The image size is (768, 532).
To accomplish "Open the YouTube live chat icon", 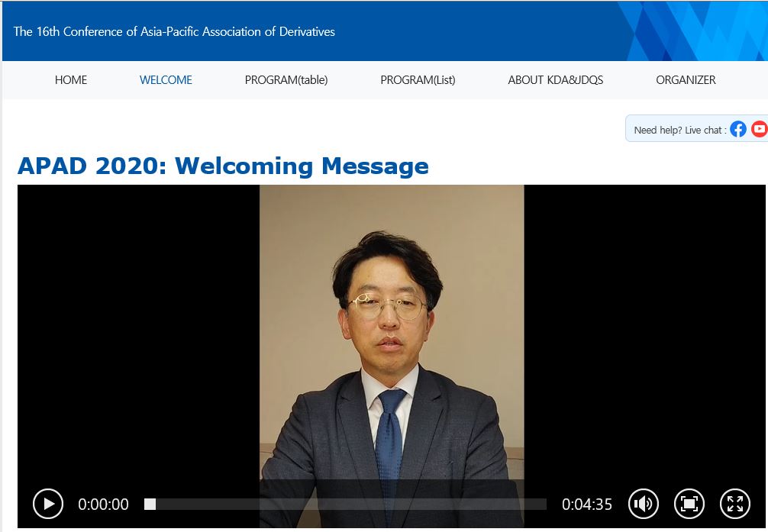I will [x=759, y=129].
